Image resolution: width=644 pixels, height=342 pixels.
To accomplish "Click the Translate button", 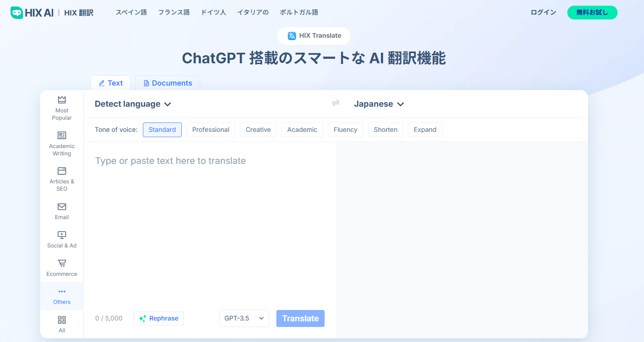I will click(x=300, y=318).
